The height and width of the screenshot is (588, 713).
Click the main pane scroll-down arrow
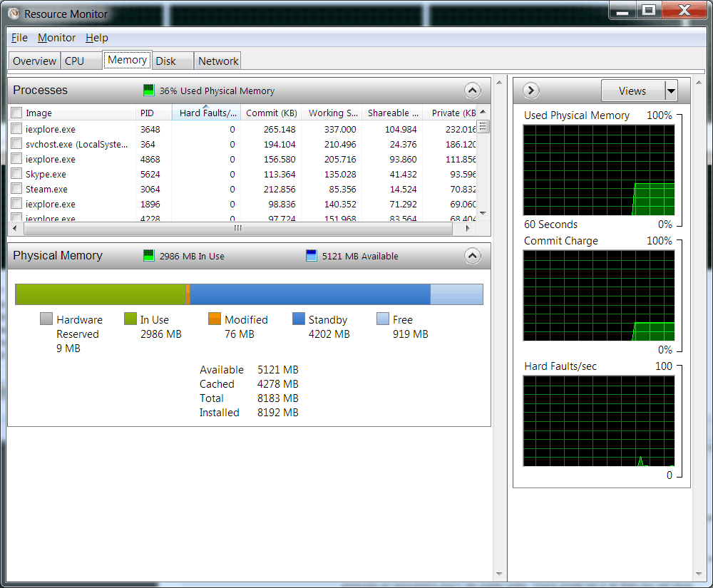click(x=499, y=574)
